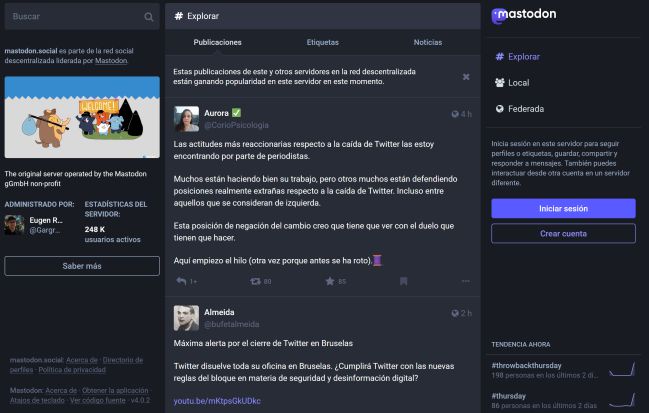Open the @Gargr... admin handle
The height and width of the screenshot is (413, 649).
(x=45, y=231)
